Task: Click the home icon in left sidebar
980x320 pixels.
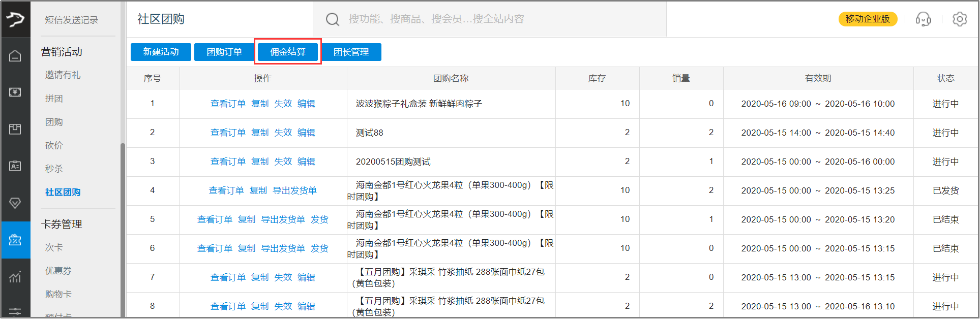Action: click(x=15, y=56)
